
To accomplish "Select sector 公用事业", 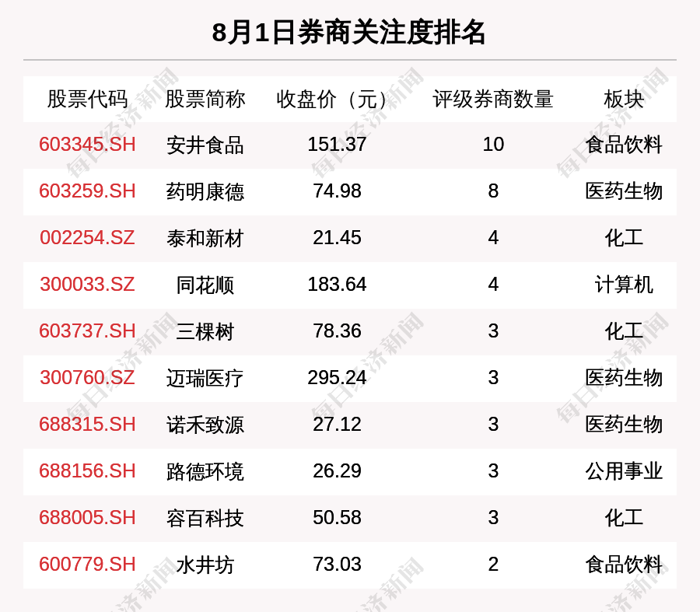I will pyautogui.click(x=624, y=471).
